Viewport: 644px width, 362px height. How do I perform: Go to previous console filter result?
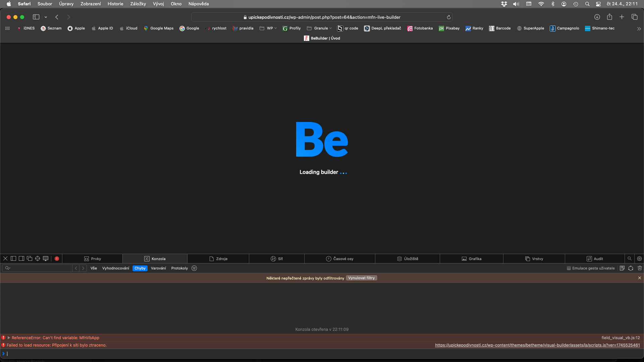(x=76, y=268)
